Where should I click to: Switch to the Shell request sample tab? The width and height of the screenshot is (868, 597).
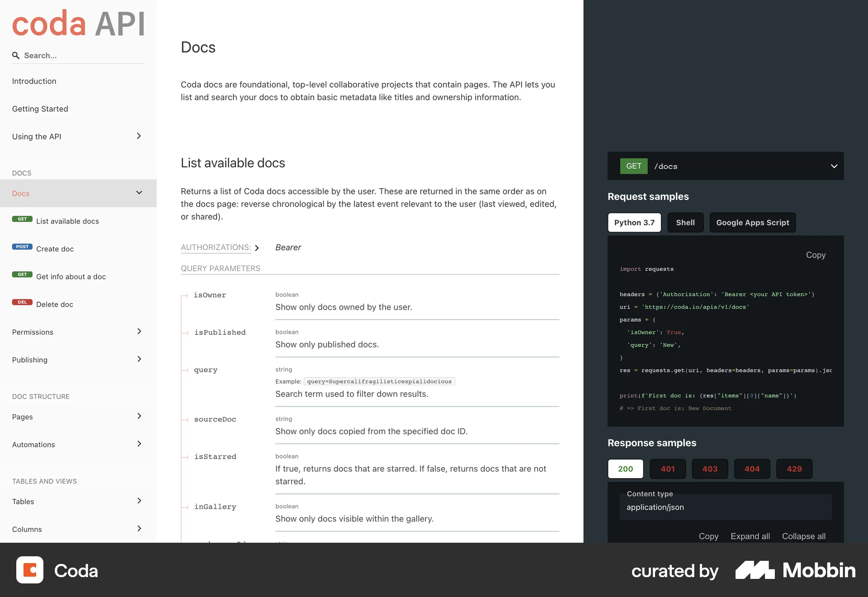(685, 223)
